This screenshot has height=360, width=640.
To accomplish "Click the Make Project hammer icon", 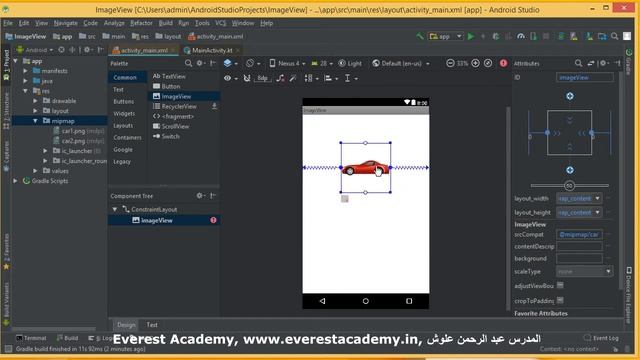I will [x=420, y=36].
